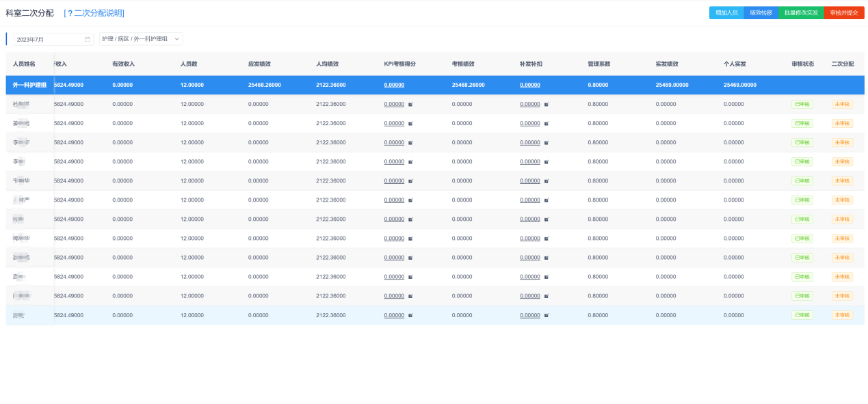
Task: Click the question mark in 二次分配说明 link
Action: pyautogui.click(x=70, y=13)
